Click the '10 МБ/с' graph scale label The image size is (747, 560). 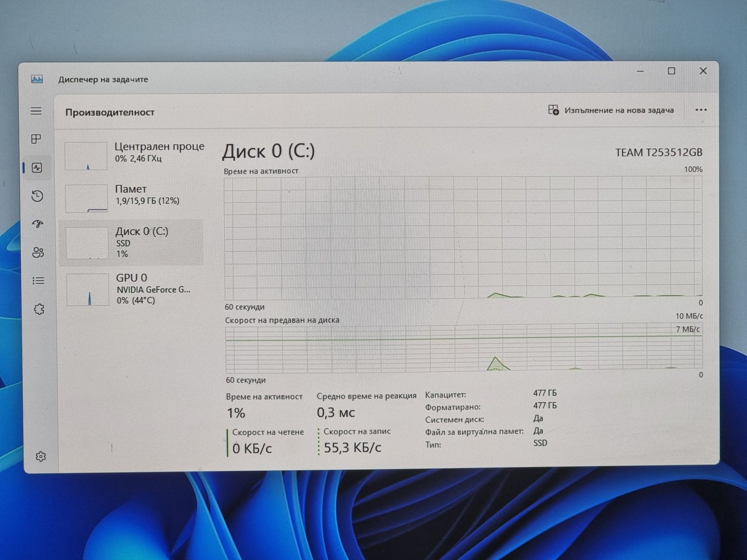[x=689, y=316]
